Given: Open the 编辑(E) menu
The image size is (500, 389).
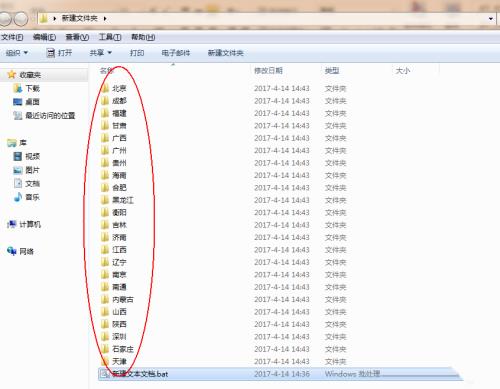Looking at the screenshot, I should pos(44,37).
